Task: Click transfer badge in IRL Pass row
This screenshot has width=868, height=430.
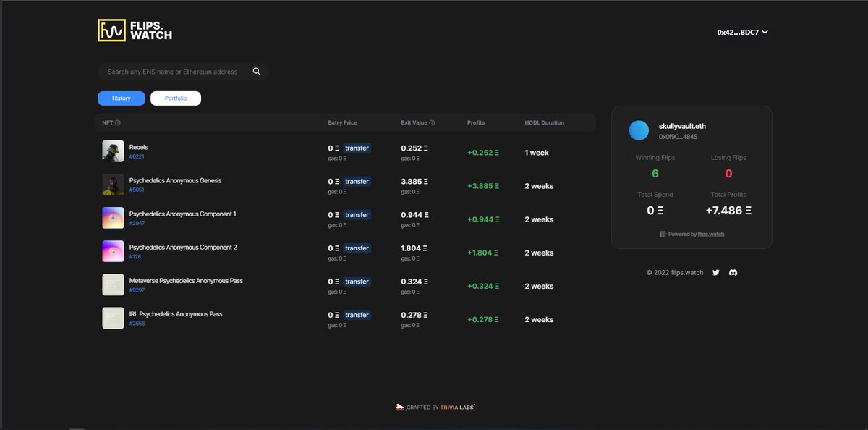Action: (x=357, y=315)
